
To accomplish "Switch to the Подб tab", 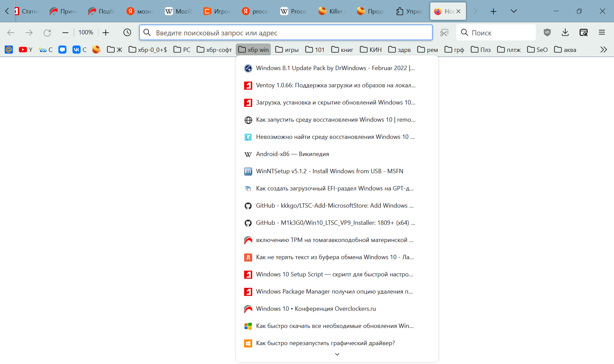I will point(101,11).
